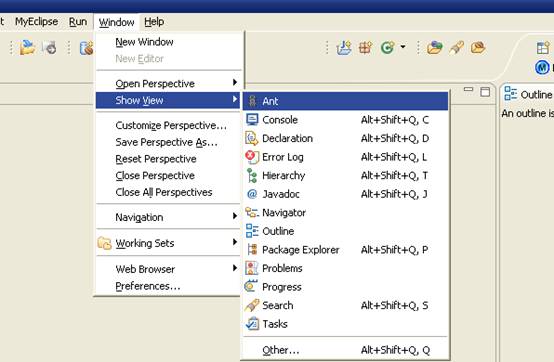Show the Javadoc view
Screen dimensions: 554x362
[345, 194]
